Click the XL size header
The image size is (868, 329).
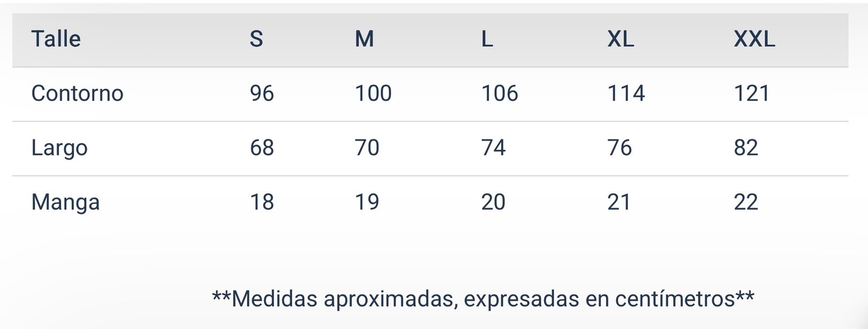point(621,39)
